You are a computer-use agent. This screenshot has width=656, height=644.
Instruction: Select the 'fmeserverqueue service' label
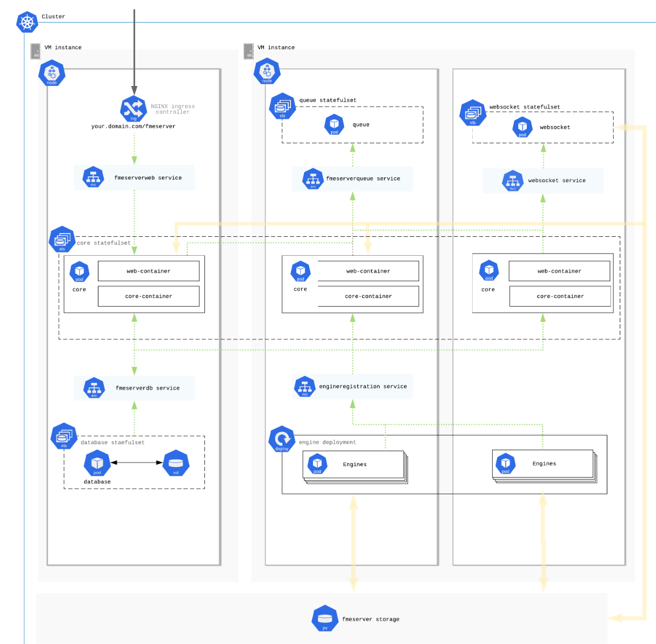click(x=363, y=178)
